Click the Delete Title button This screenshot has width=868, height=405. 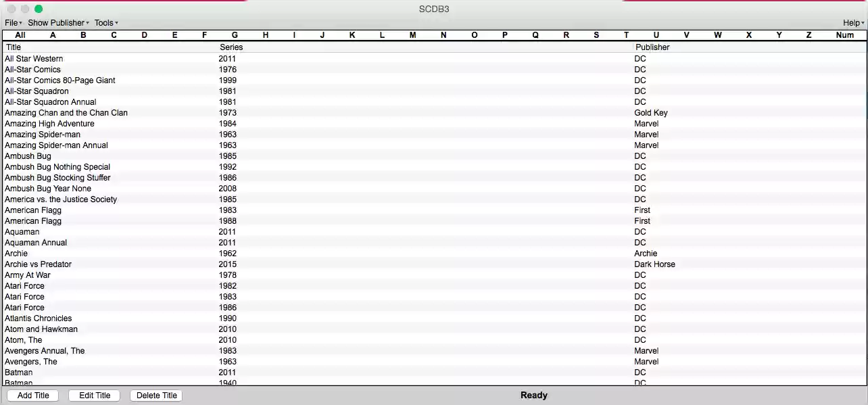(156, 396)
